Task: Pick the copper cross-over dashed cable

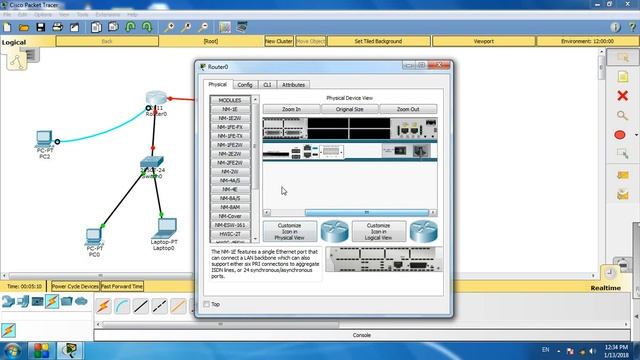Action: coord(160,306)
